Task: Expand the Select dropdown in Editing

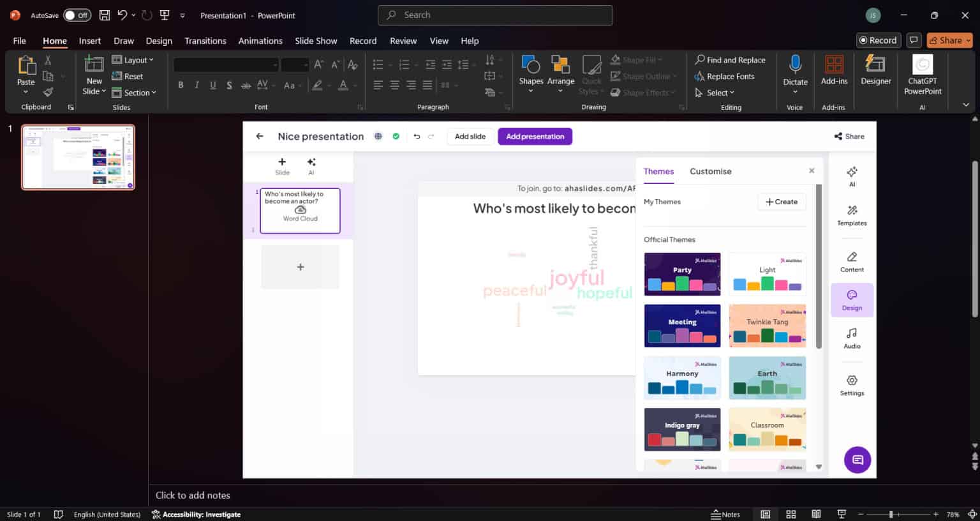Action: [x=716, y=93]
